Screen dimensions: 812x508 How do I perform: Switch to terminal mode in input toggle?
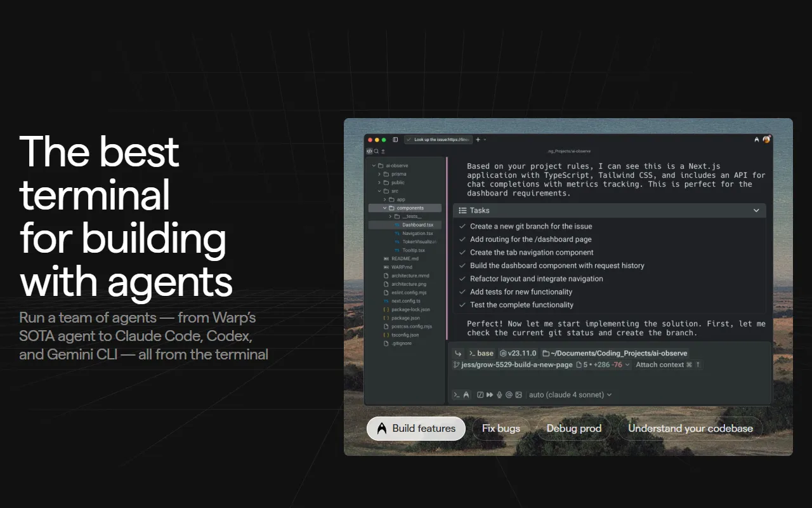(456, 395)
